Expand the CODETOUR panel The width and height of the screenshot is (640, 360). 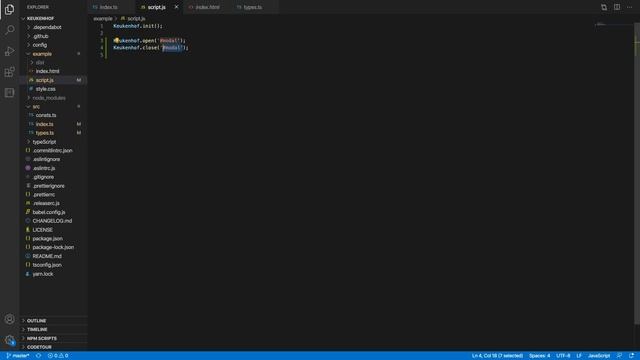click(39, 347)
